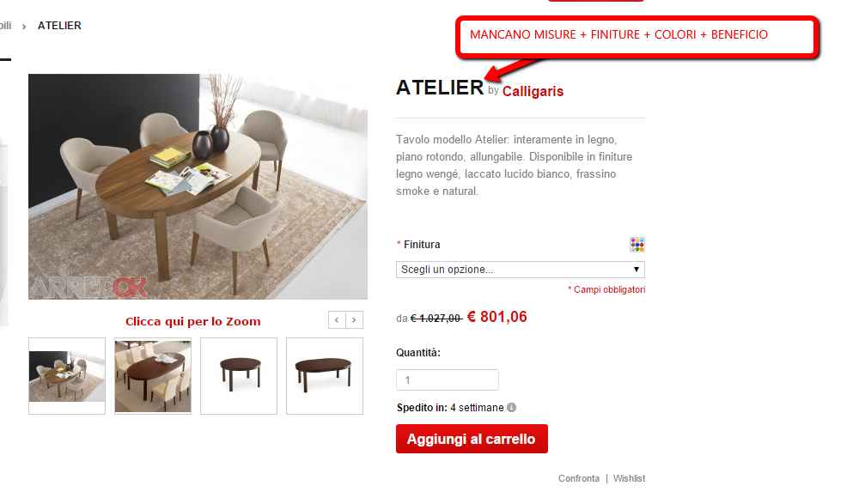Image resolution: width=859 pixels, height=504 pixels.
Task: Open the Finitura dropdown menu
Action: pyautogui.click(x=520, y=270)
